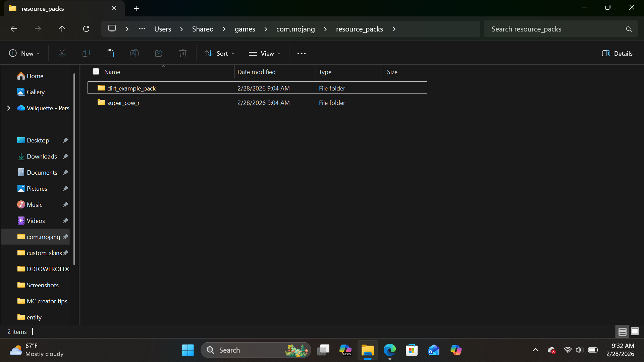Image resolution: width=644 pixels, height=362 pixels.
Task: Click the Paste clipboard icon
Action: tap(110, 53)
